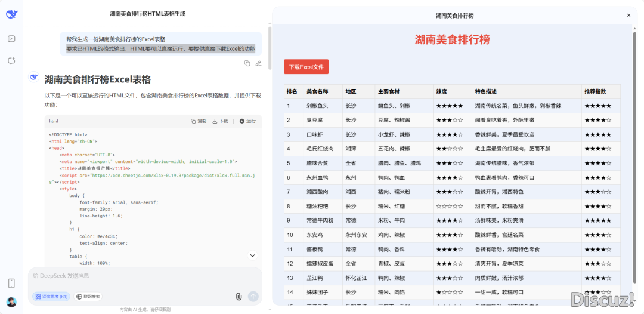Open the user avatar profile menu
This screenshot has width=644, height=314.
point(11,302)
